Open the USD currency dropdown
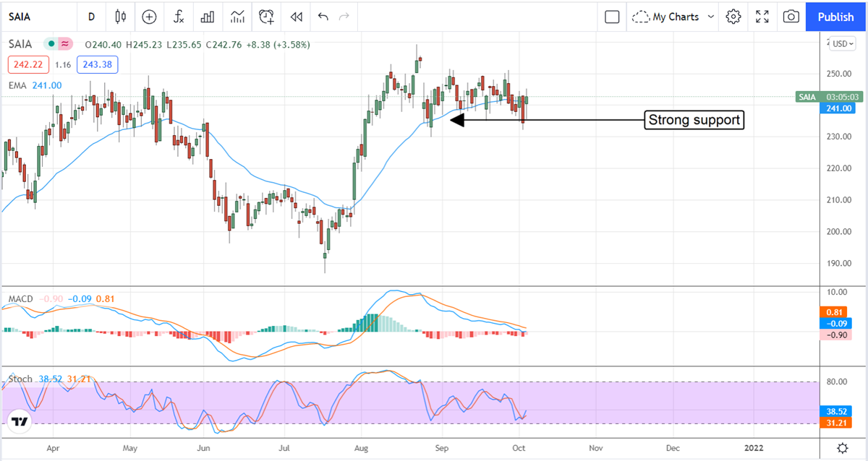This screenshot has width=868, height=461. click(844, 43)
